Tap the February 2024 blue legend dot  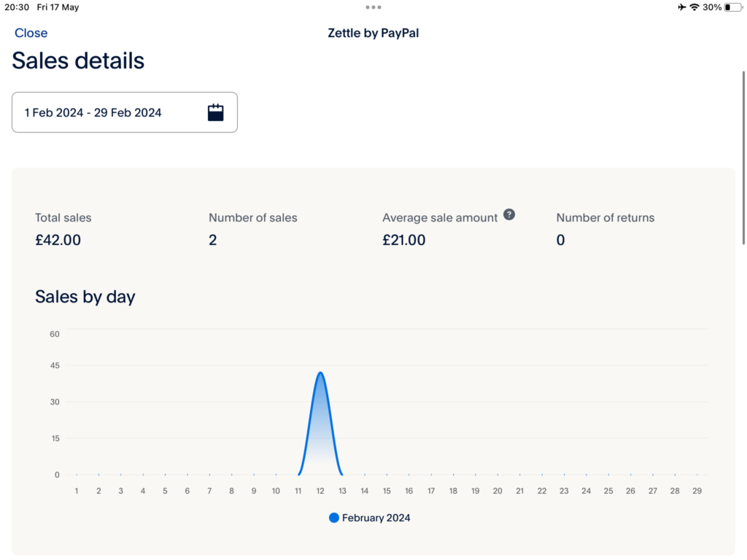(334, 518)
